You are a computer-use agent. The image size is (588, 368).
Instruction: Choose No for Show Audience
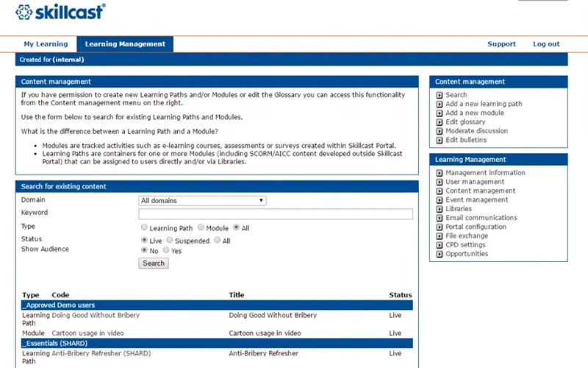point(144,250)
